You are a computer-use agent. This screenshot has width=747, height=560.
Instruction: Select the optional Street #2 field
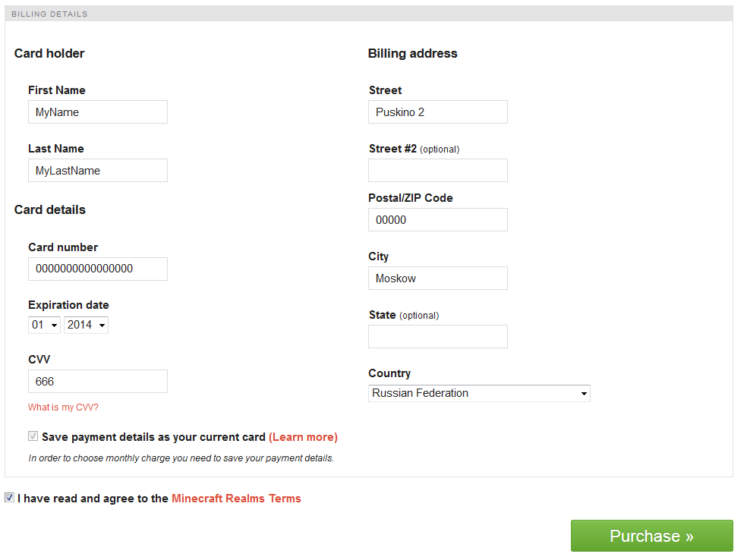[437, 171]
